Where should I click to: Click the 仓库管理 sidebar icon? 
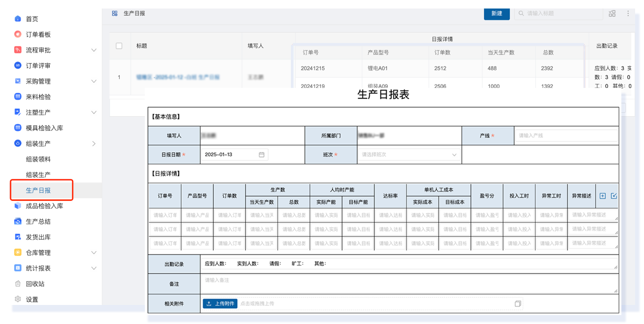pyautogui.click(x=18, y=252)
